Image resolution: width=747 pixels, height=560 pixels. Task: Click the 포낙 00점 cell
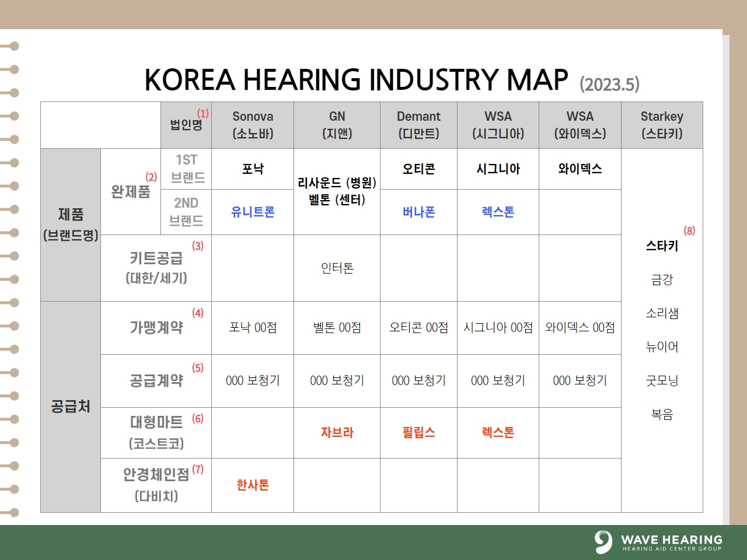pos(253,328)
